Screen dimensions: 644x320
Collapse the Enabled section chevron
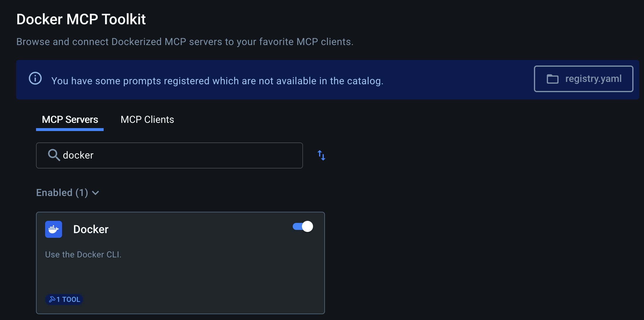coord(95,193)
